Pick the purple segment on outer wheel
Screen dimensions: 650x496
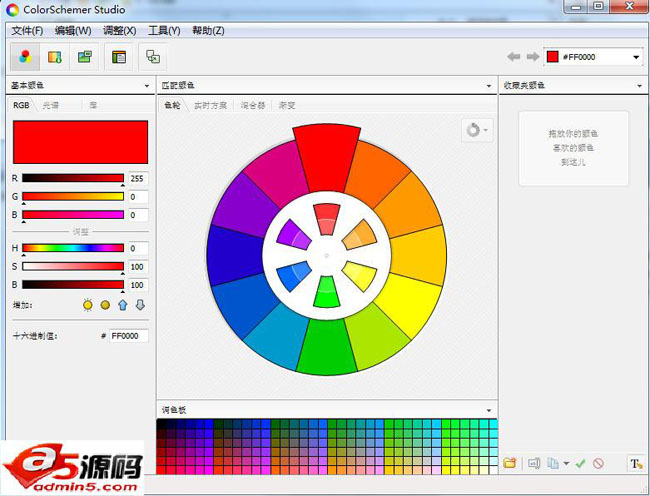[246, 205]
